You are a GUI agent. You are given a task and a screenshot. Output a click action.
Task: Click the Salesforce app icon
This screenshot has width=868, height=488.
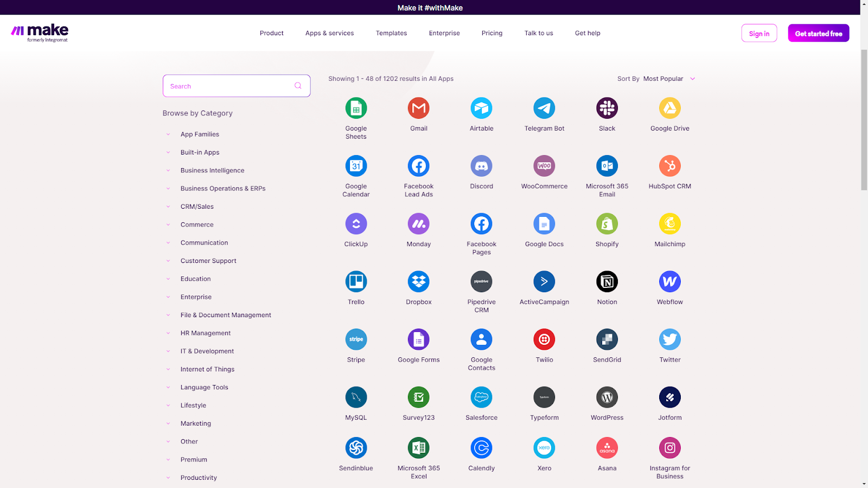[481, 397]
